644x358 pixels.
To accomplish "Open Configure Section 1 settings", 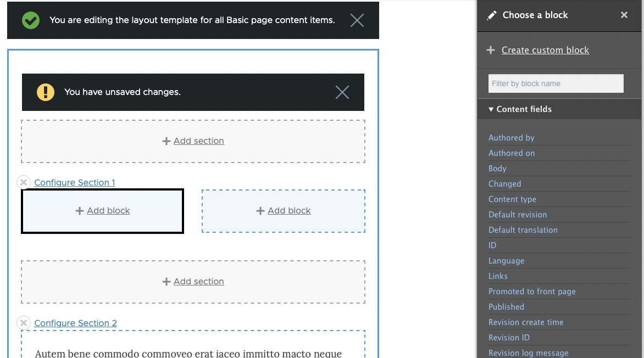I will [74, 182].
